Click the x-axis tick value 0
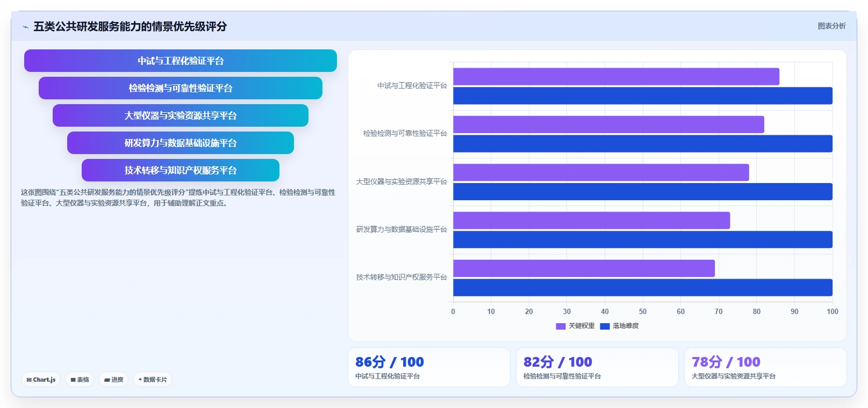This screenshot has width=868, height=408. click(453, 311)
